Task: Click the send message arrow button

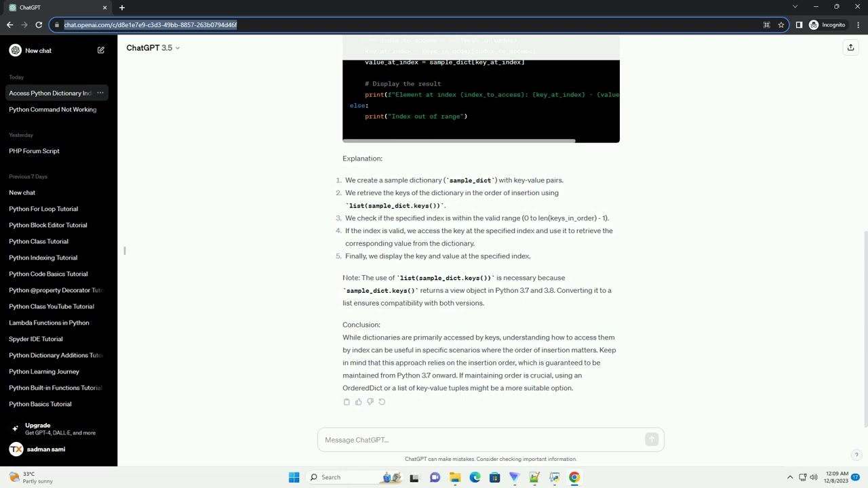Action: coord(652,440)
